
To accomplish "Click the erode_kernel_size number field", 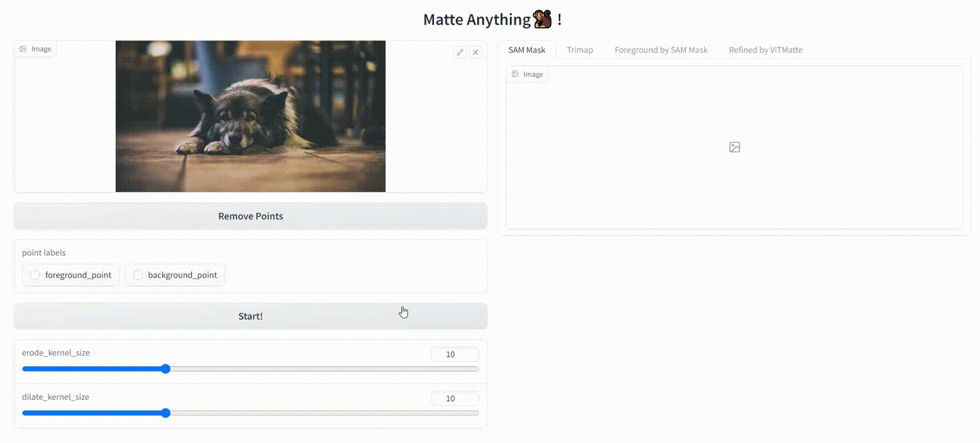I will point(454,354).
